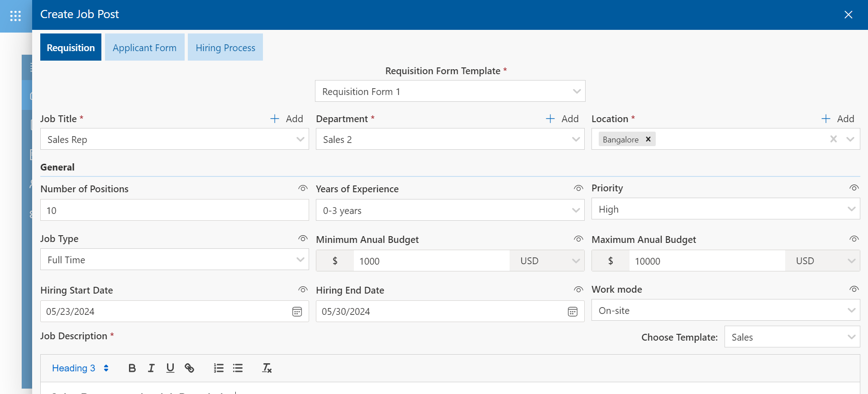Expand the Requisition Form Template dropdown
The width and height of the screenshot is (868, 394).
click(450, 91)
